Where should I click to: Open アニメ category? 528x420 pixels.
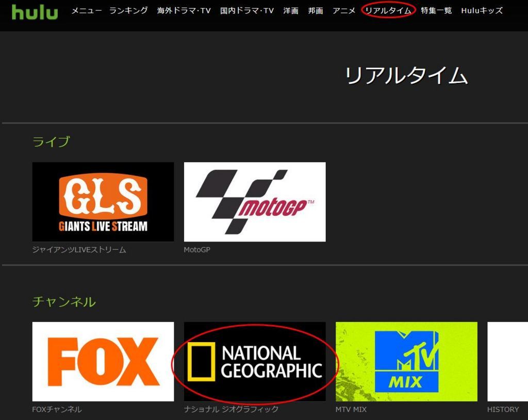pyautogui.click(x=344, y=11)
